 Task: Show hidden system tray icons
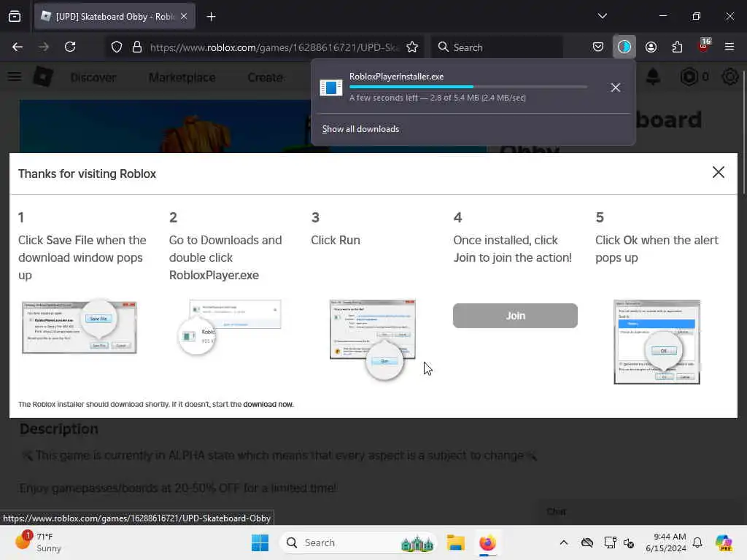pyautogui.click(x=564, y=542)
